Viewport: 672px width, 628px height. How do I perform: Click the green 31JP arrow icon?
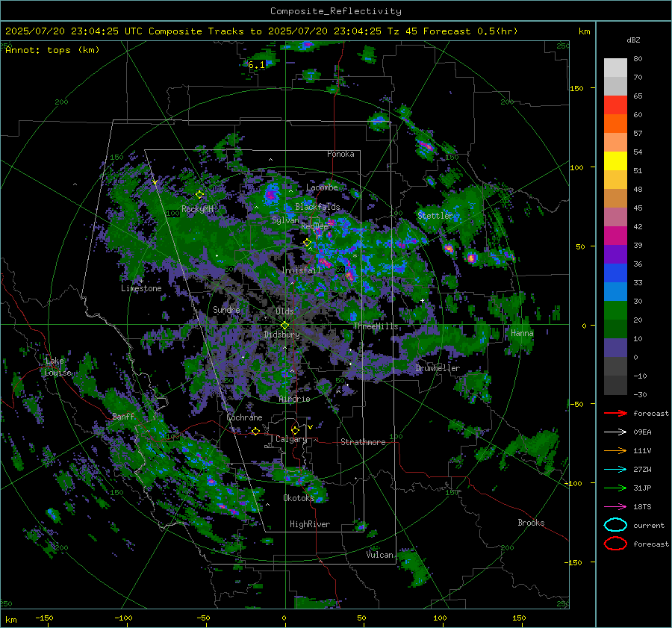click(x=615, y=488)
